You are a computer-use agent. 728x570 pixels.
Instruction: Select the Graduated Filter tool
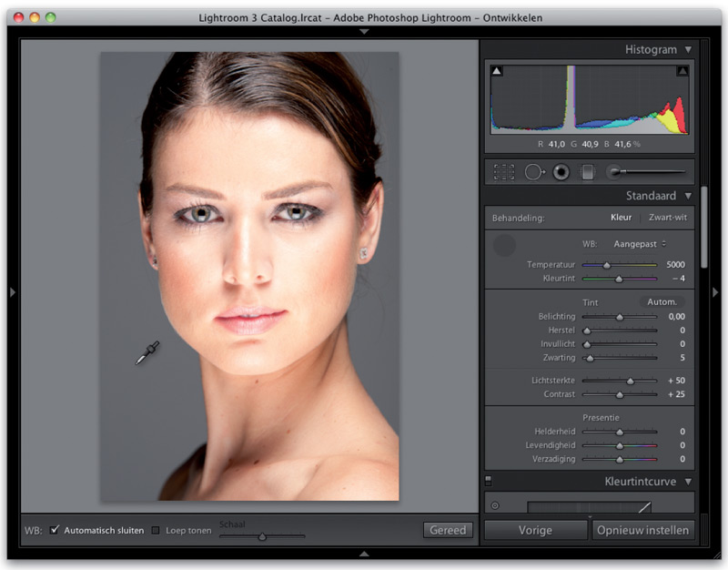coord(587,171)
